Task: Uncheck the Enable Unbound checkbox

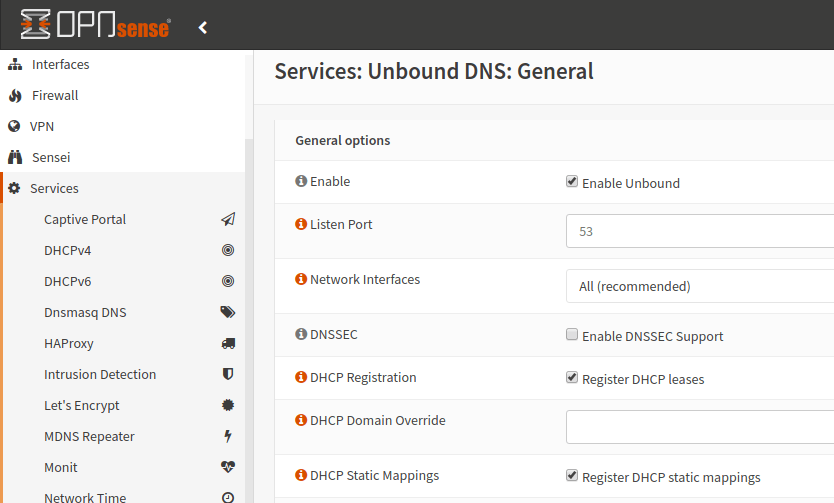Action: (x=572, y=182)
